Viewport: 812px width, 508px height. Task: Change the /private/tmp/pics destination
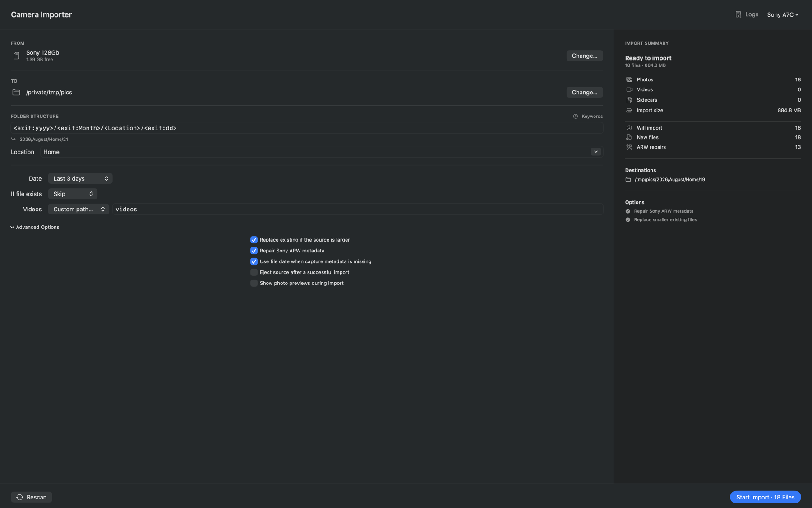pyautogui.click(x=584, y=92)
